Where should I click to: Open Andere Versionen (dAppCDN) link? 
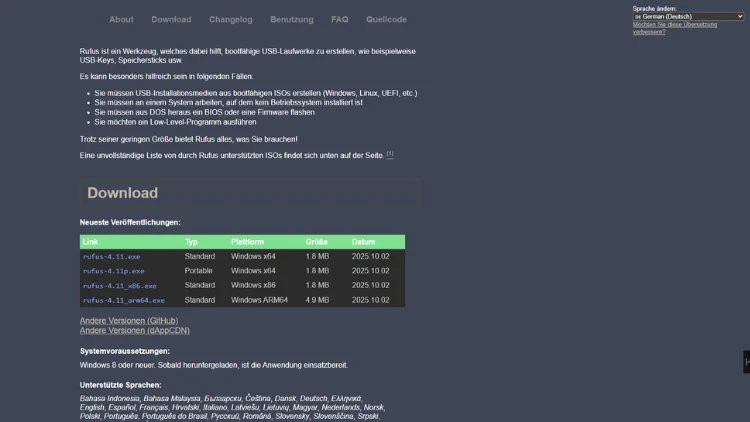pos(134,330)
